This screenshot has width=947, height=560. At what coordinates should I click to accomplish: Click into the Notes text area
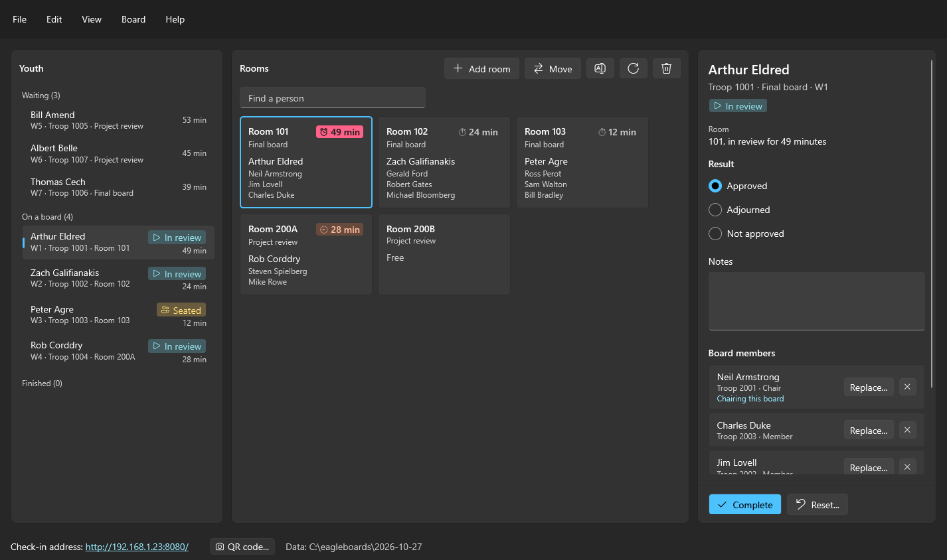(817, 301)
